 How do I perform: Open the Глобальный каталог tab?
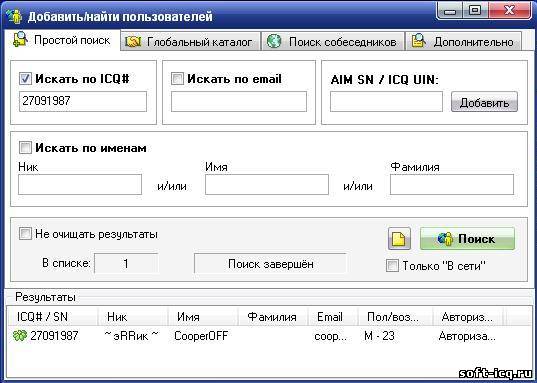coord(191,42)
